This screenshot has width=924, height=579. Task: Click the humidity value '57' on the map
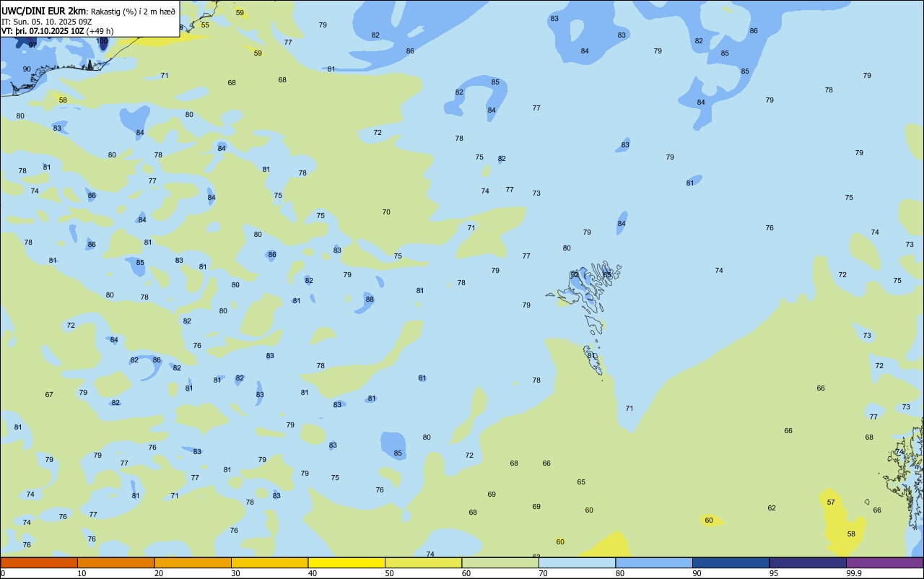coord(831,502)
